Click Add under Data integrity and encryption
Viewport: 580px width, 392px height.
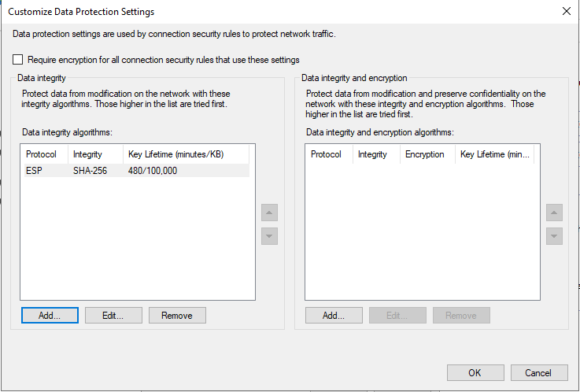334,315
